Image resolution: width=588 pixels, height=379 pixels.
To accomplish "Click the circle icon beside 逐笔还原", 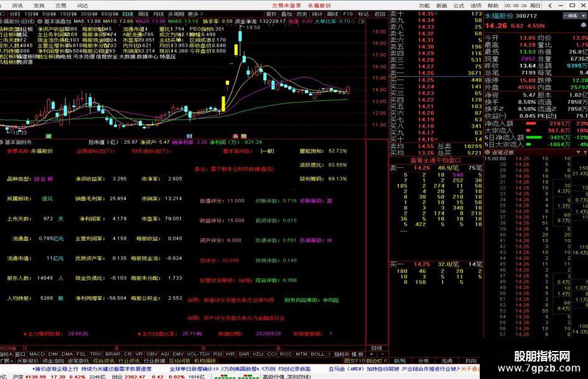I will pos(487,152).
